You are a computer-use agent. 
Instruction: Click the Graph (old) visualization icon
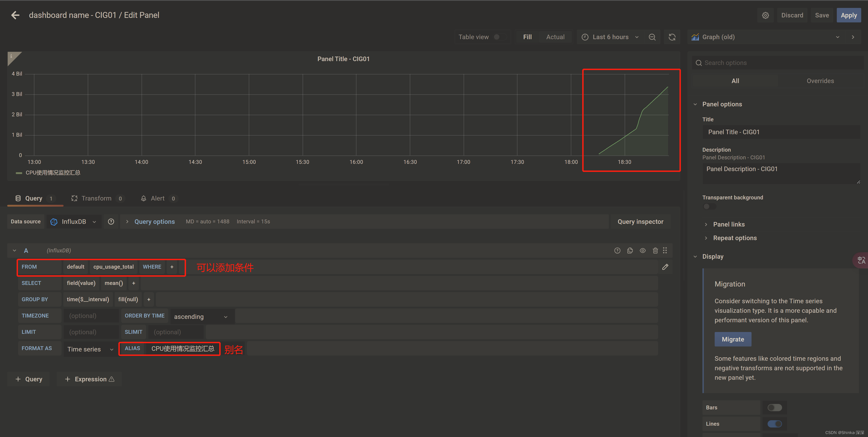tap(695, 37)
